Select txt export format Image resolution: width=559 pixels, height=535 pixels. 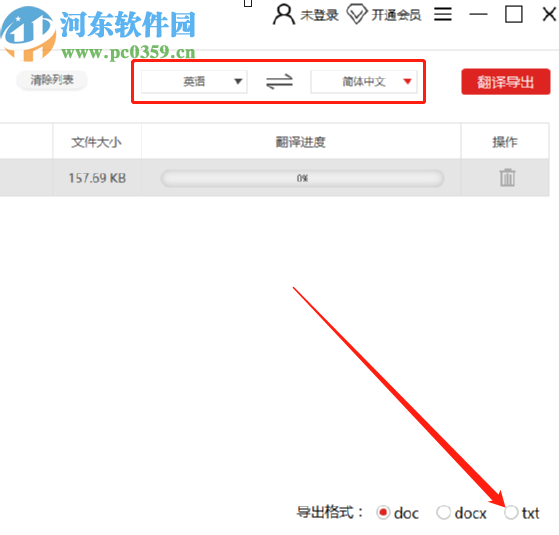pos(511,513)
